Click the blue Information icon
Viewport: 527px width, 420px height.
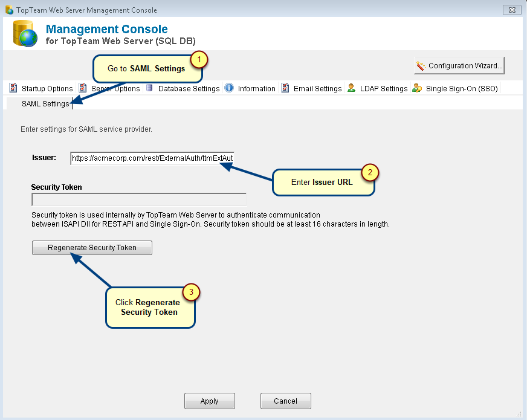click(x=229, y=88)
